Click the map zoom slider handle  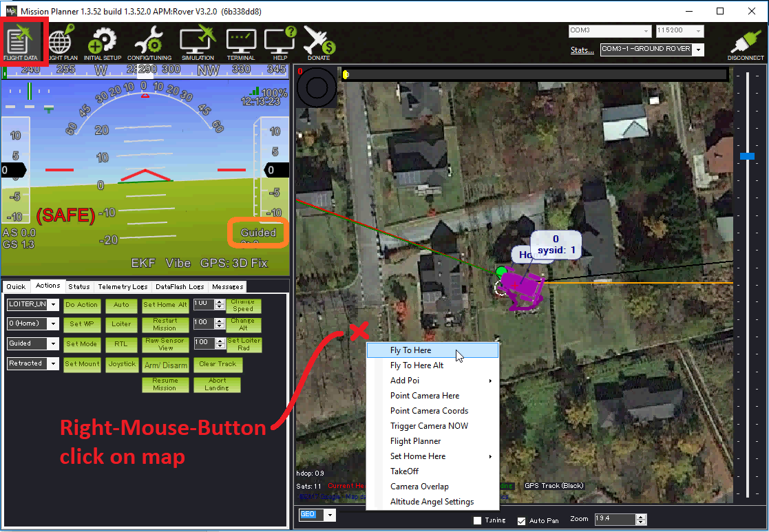coord(747,156)
